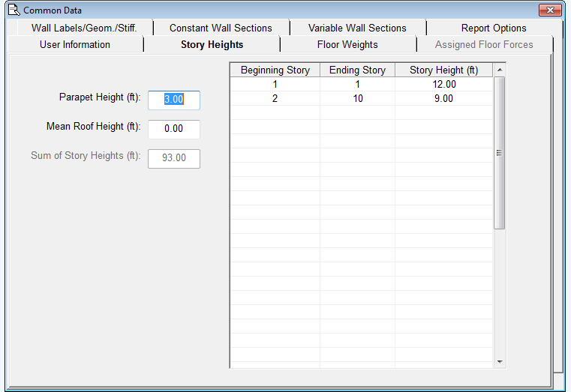
Task: Click the table's vertical scrollbar thumb
Action: 499,152
